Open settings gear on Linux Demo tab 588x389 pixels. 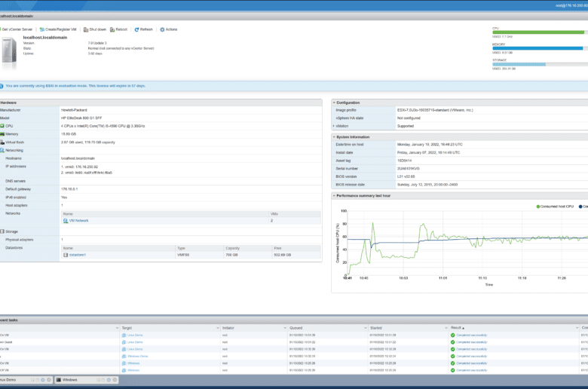pyautogui.click(x=43, y=380)
